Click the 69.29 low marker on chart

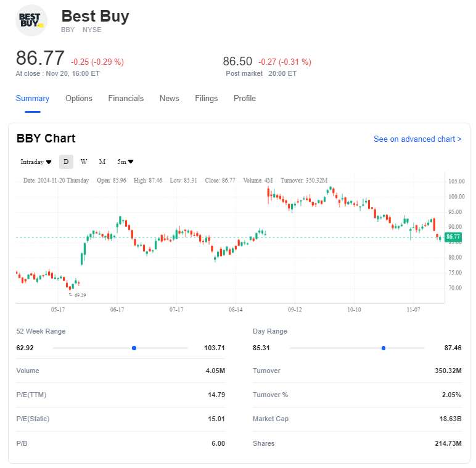80,295
